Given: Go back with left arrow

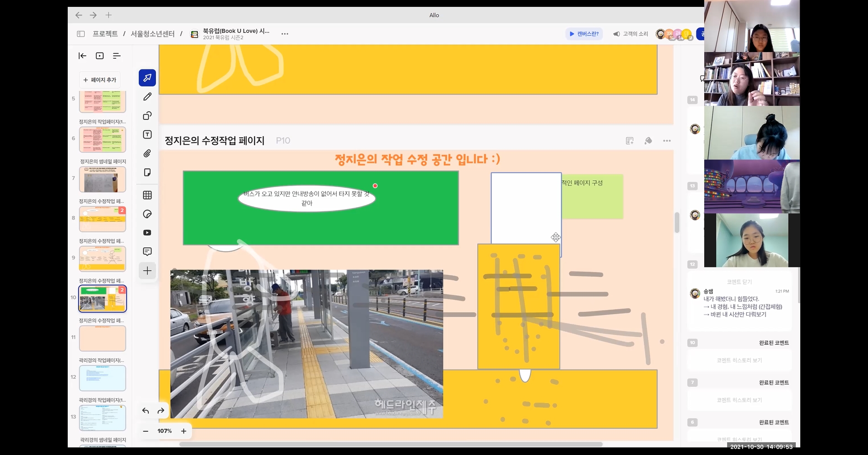Looking at the screenshot, I should (x=79, y=15).
